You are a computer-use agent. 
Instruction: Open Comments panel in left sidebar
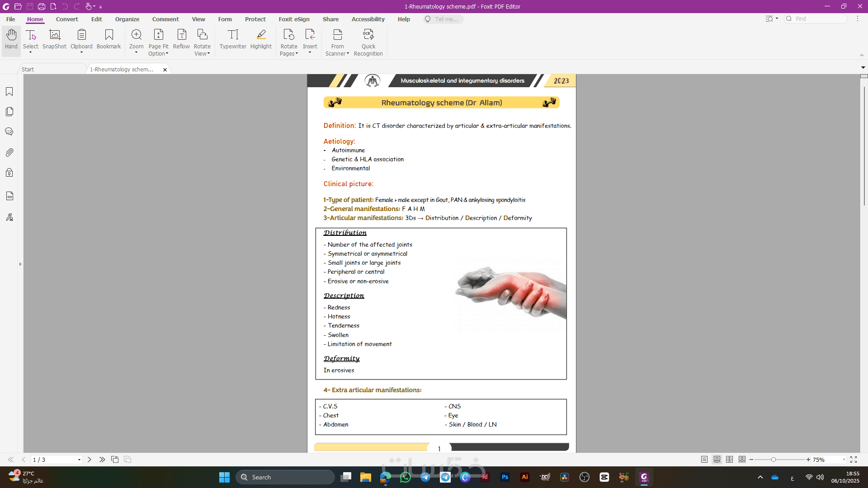9,131
